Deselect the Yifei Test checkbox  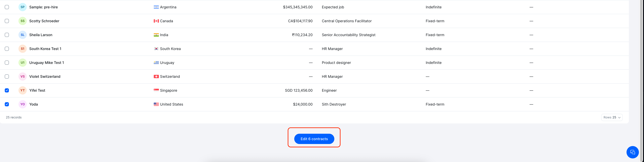click(x=7, y=90)
